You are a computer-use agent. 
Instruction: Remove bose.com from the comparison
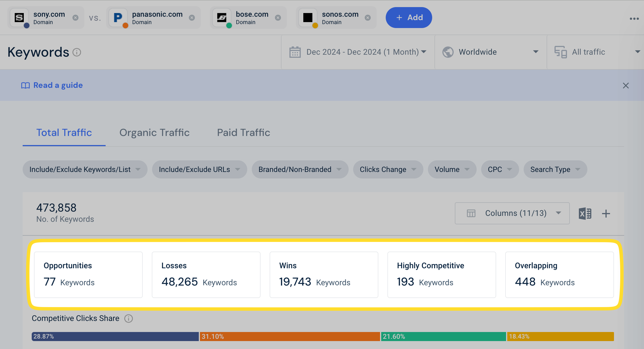278,18
